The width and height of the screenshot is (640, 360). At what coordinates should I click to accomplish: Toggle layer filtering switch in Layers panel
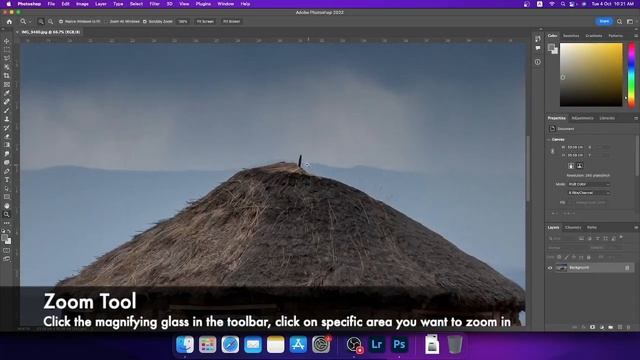[x=621, y=237]
